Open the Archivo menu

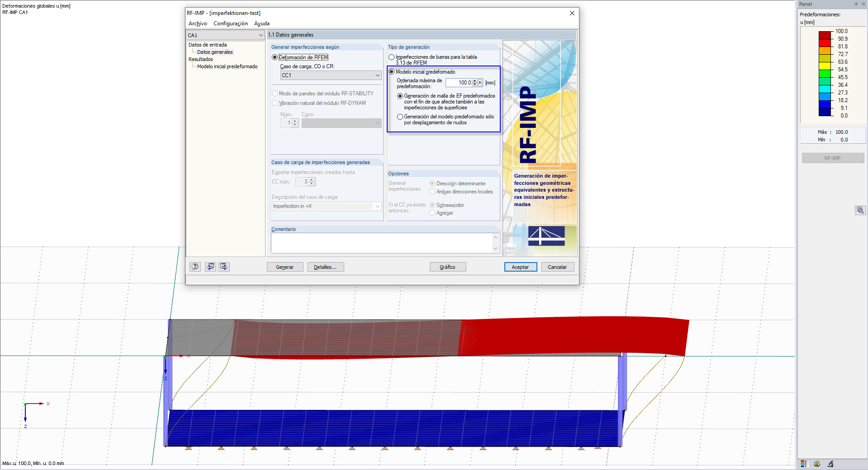pos(198,23)
